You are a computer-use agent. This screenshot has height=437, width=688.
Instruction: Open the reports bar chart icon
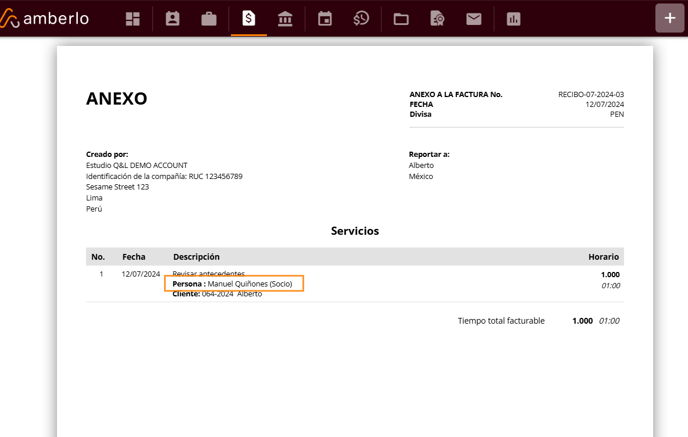[513, 19]
